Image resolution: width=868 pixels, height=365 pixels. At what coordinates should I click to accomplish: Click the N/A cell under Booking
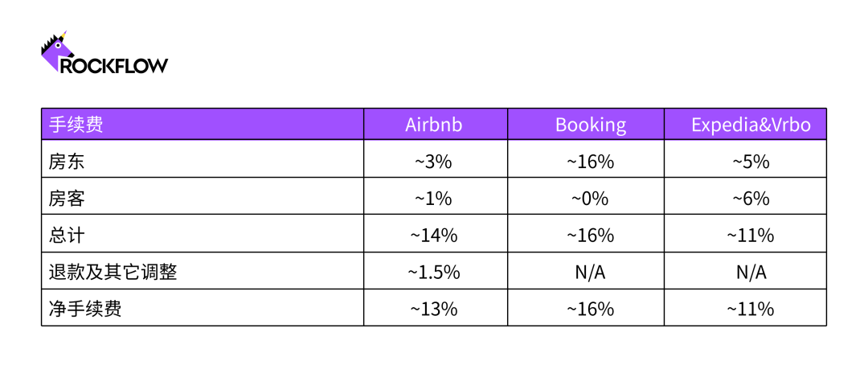pyautogui.click(x=591, y=273)
